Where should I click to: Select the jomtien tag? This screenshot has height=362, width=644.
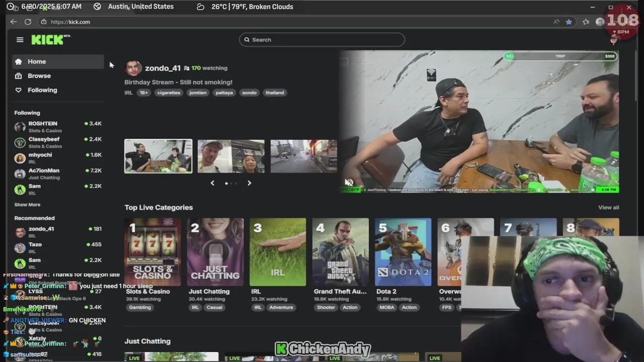tap(198, 93)
